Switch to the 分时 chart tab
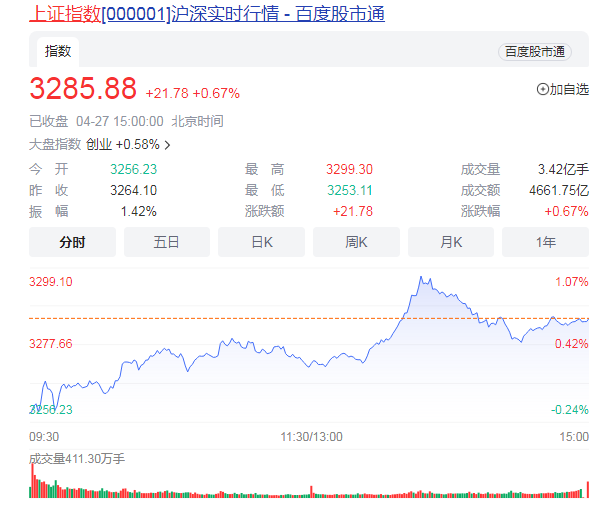This screenshot has height=507, width=615. click(x=72, y=242)
